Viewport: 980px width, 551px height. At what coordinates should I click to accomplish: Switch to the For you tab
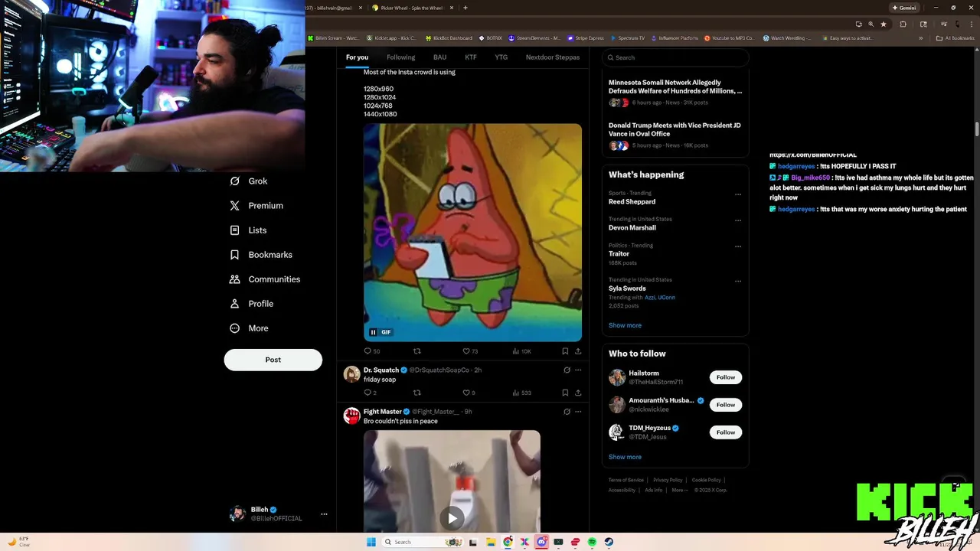tap(357, 57)
